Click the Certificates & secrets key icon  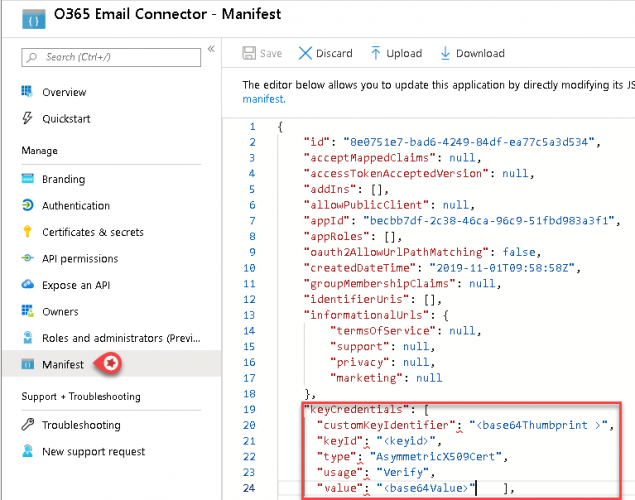27,232
